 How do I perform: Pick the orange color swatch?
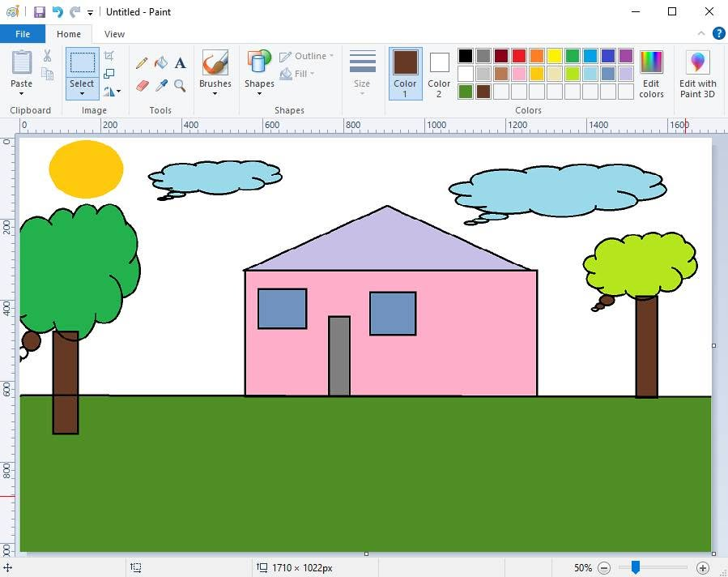point(537,56)
